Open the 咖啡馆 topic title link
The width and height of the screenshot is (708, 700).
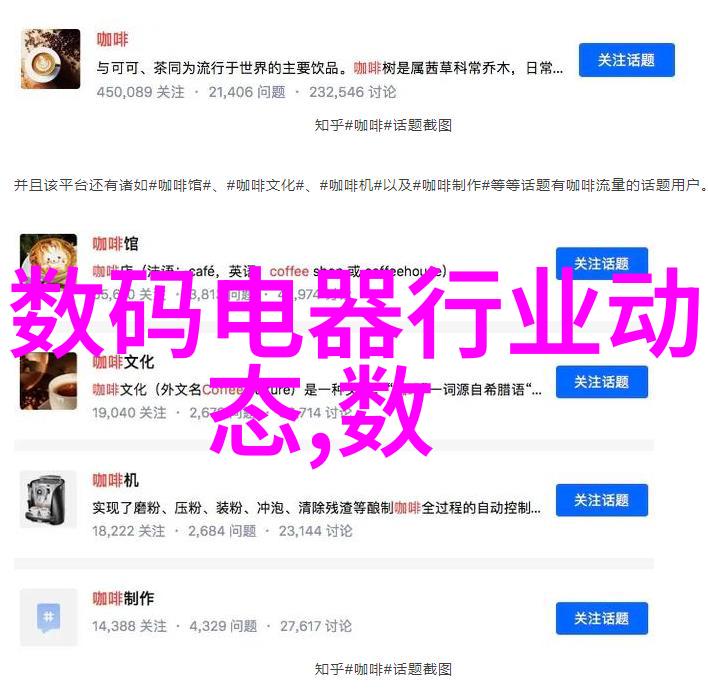coord(116,243)
